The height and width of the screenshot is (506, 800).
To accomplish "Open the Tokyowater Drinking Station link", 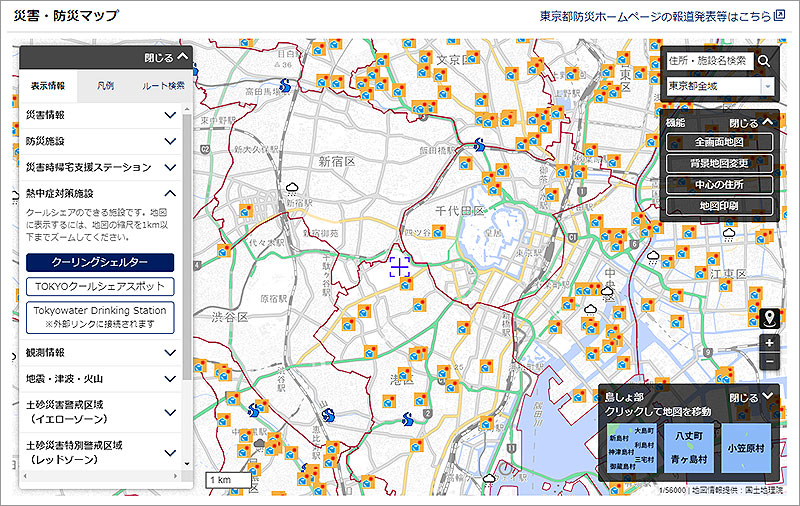I will (100, 318).
